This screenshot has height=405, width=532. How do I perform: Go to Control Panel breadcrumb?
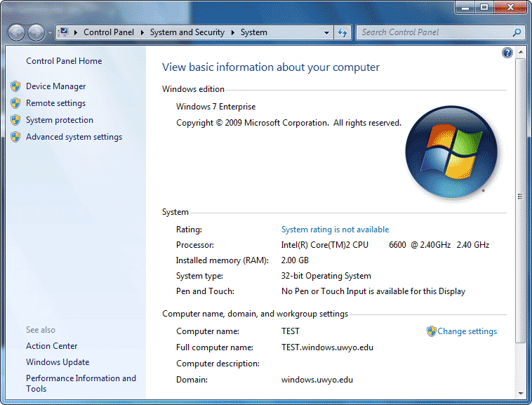tap(109, 32)
